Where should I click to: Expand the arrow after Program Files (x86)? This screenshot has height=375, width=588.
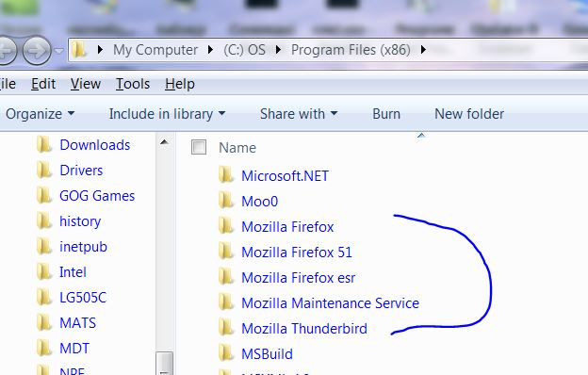click(x=423, y=50)
